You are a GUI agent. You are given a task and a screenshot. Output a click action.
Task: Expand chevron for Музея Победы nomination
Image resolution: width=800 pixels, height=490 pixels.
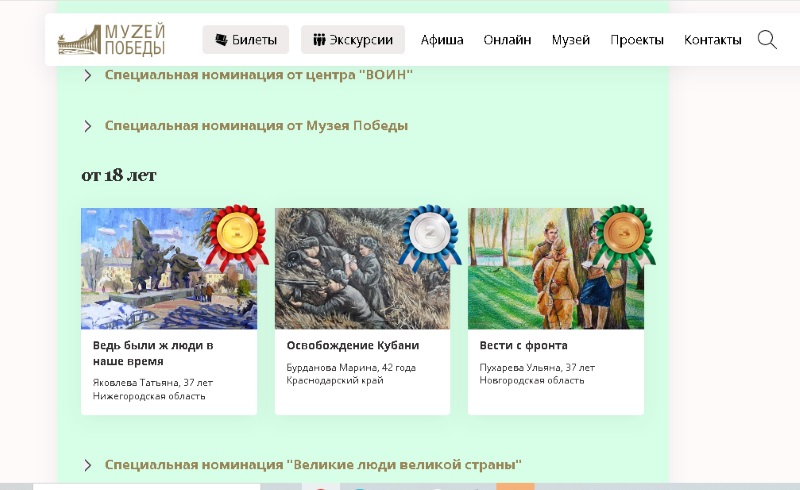point(88,126)
